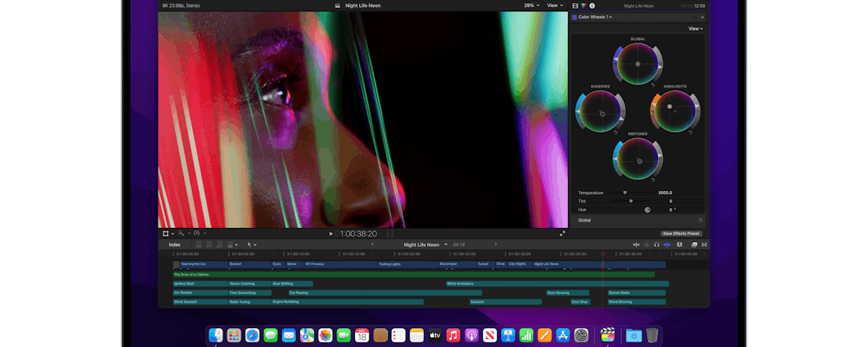Image resolution: width=868 pixels, height=347 pixels.
Task: Click the Hue dial control
Action: click(x=647, y=210)
